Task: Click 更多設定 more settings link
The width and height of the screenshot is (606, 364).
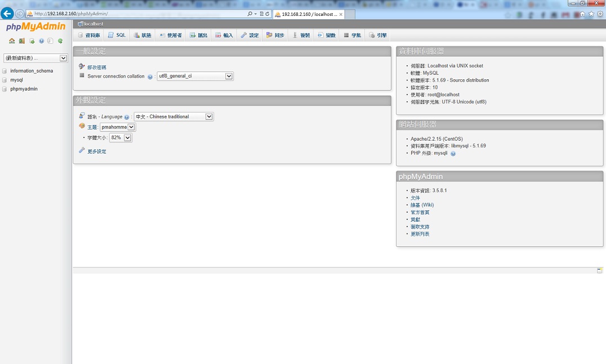Action: [97, 152]
